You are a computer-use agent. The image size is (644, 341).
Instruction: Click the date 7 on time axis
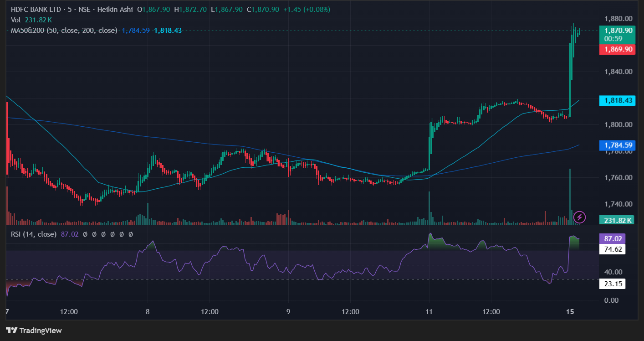tap(7, 312)
